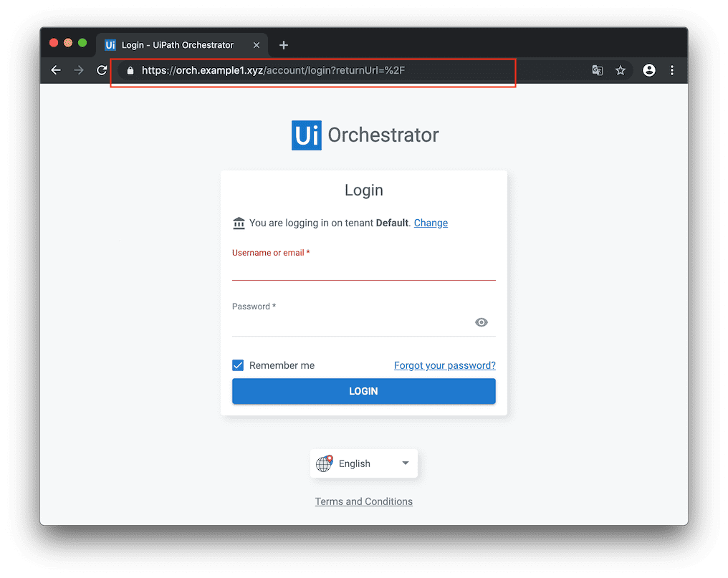Open the Terms and Conditions link
Viewport: 728px width, 578px height.
click(363, 501)
